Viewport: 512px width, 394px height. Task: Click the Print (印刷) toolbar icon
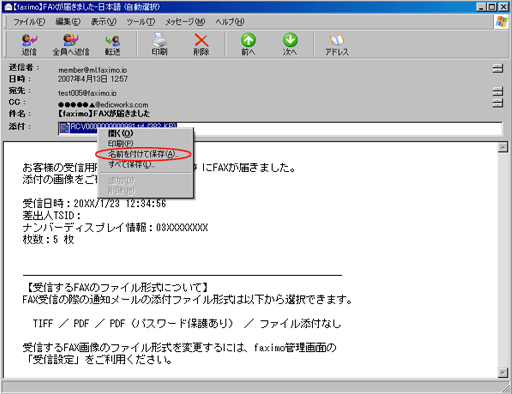coord(159,44)
